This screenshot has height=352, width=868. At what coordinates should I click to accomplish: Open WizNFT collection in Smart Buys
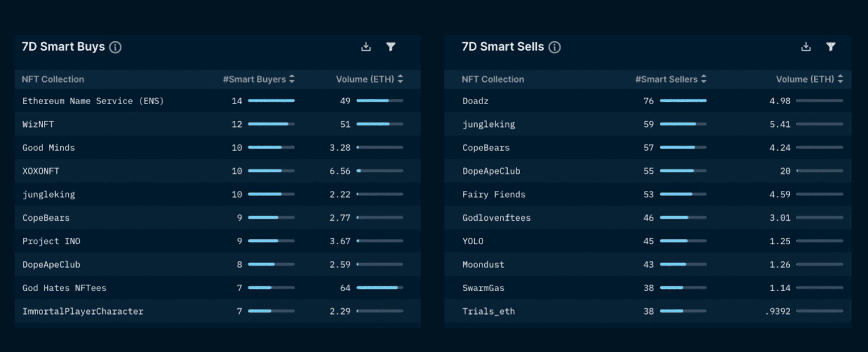(x=38, y=124)
